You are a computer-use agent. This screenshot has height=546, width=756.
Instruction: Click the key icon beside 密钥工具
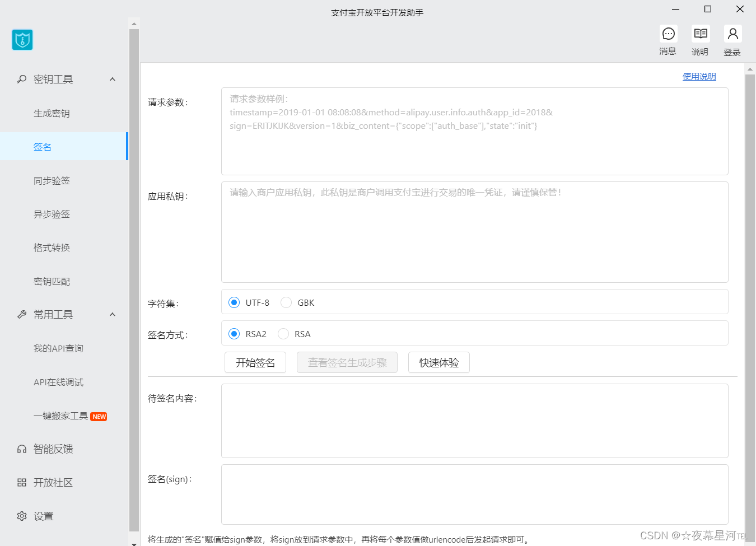(22, 80)
